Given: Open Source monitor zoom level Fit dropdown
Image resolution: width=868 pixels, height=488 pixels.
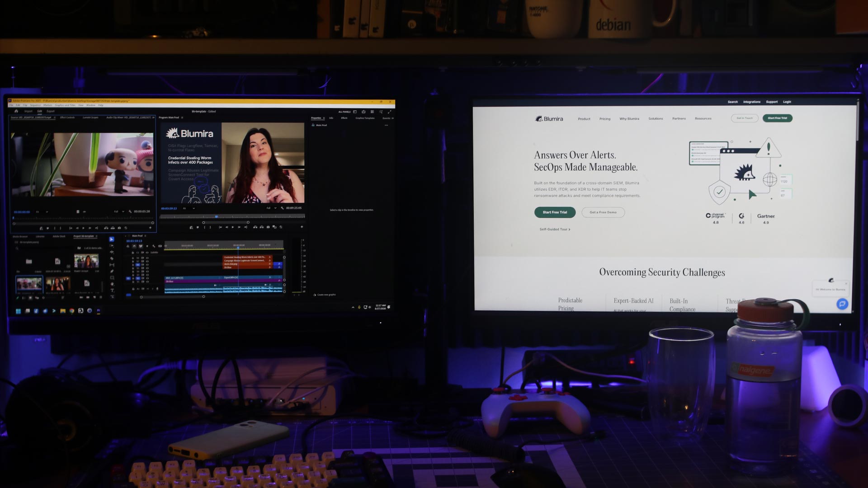Looking at the screenshot, I should tap(42, 211).
